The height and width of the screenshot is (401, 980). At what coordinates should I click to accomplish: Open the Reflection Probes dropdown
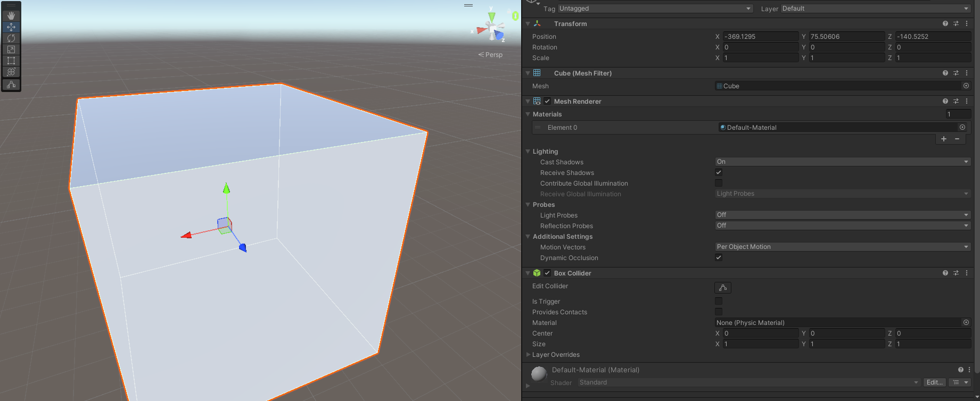(x=843, y=225)
